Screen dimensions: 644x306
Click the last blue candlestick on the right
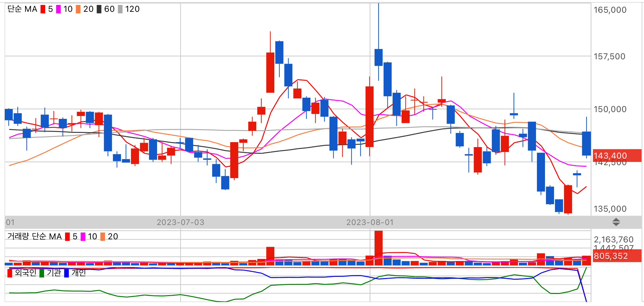click(586, 143)
